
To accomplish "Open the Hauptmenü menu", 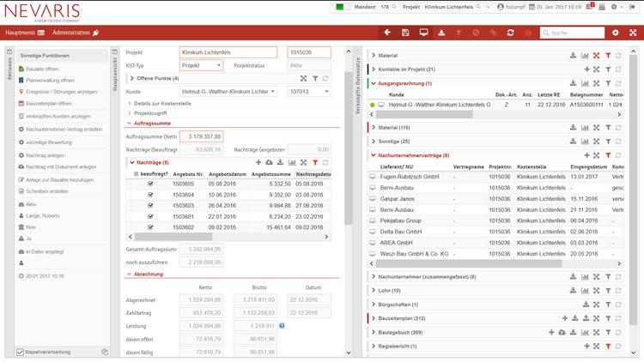I will (x=24, y=33).
